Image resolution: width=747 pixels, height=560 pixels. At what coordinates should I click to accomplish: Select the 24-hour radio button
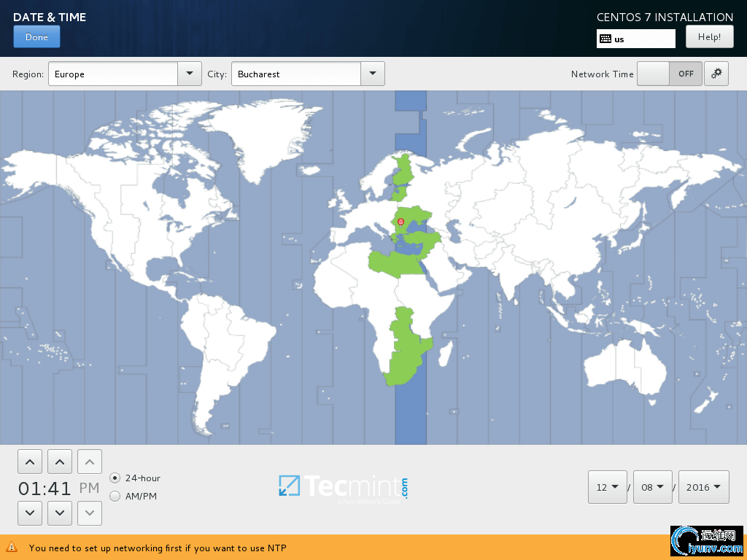pyautogui.click(x=115, y=478)
